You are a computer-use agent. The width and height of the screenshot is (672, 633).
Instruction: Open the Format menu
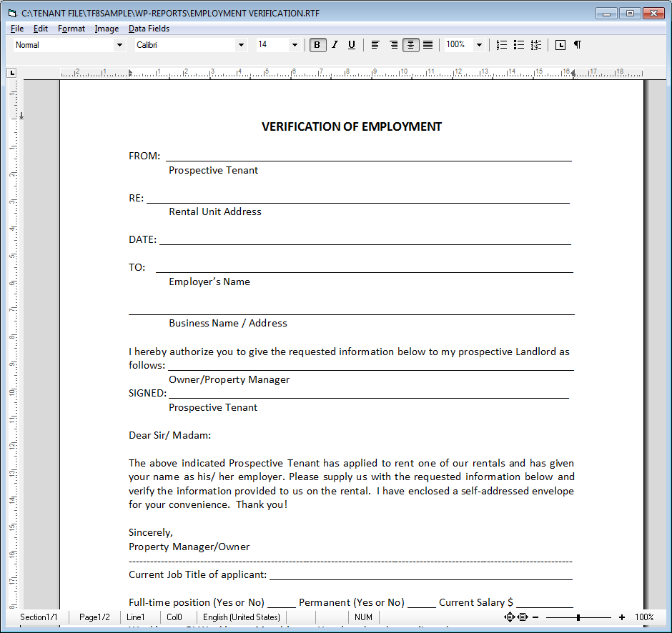(x=71, y=29)
